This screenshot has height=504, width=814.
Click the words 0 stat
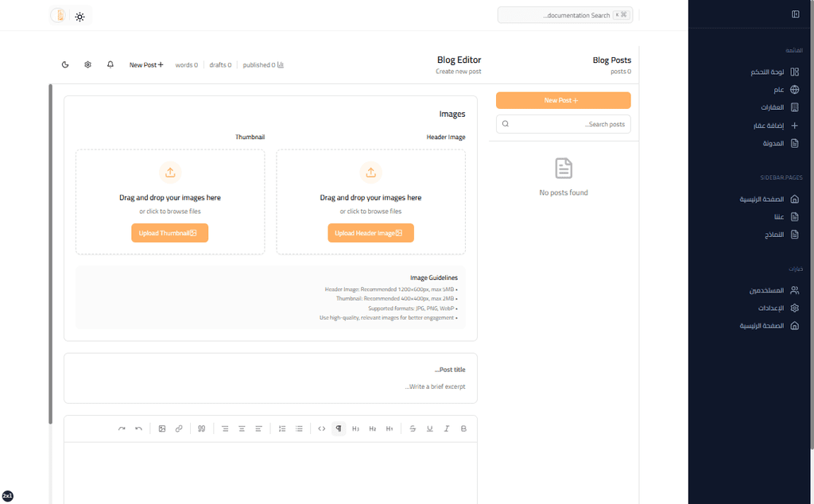(186, 65)
